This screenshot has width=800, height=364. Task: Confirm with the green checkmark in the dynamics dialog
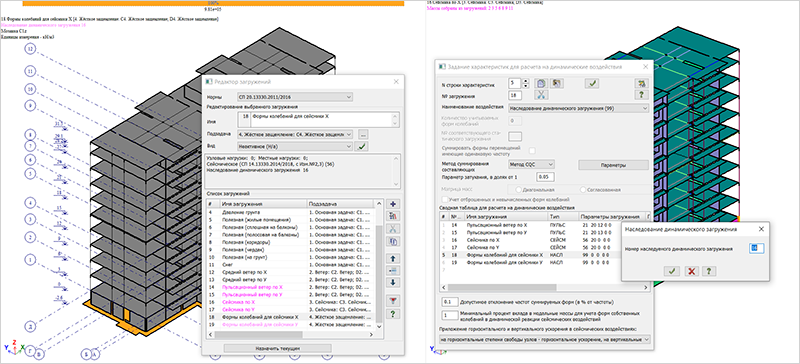592,83
